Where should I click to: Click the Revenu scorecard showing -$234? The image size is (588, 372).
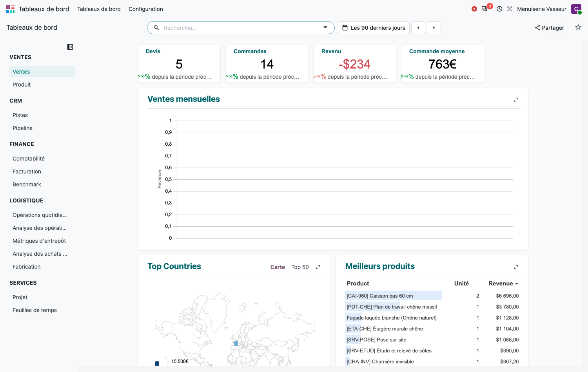pos(355,64)
